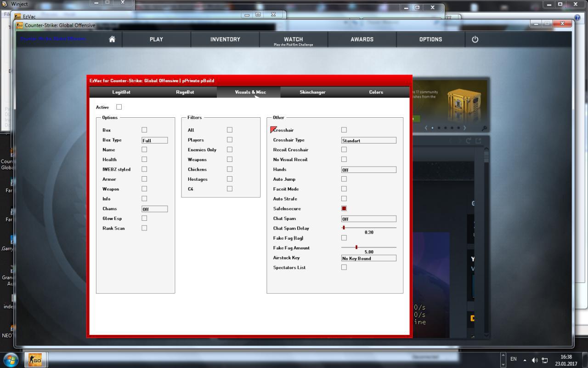588x368 pixels.
Task: Open the Windows Start orb
Action: click(11, 359)
